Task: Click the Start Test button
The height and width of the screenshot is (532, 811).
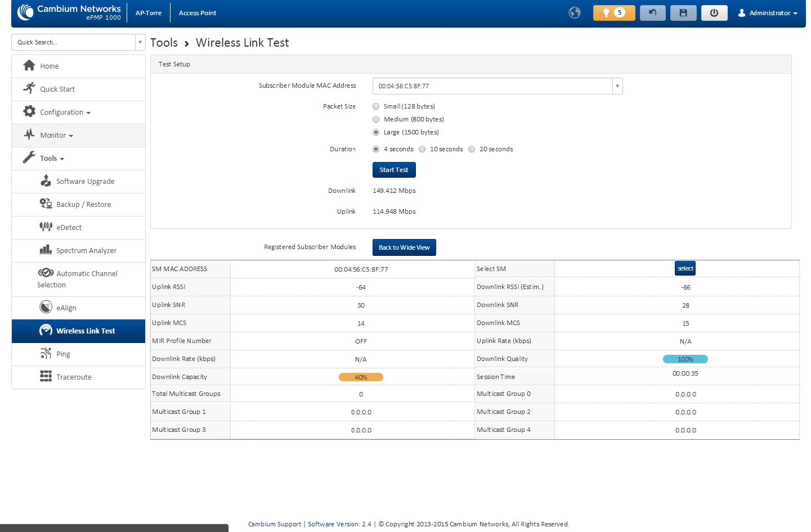Action: 394,170
